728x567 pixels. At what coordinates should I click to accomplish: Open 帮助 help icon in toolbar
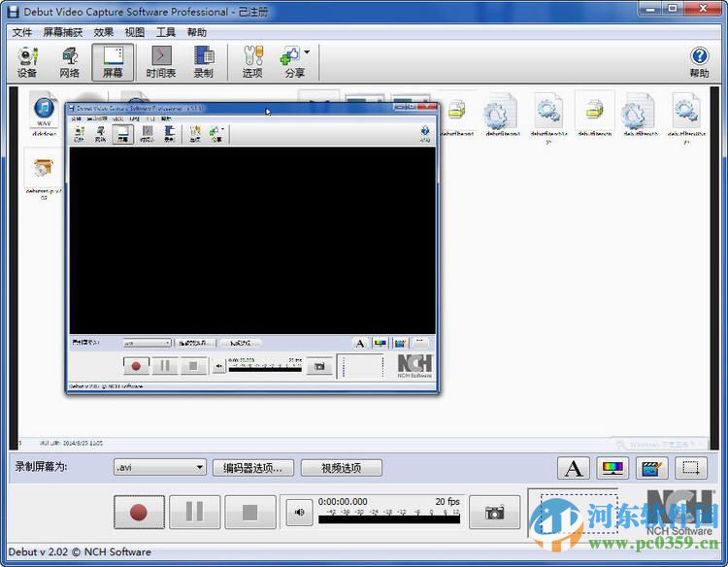(x=699, y=62)
